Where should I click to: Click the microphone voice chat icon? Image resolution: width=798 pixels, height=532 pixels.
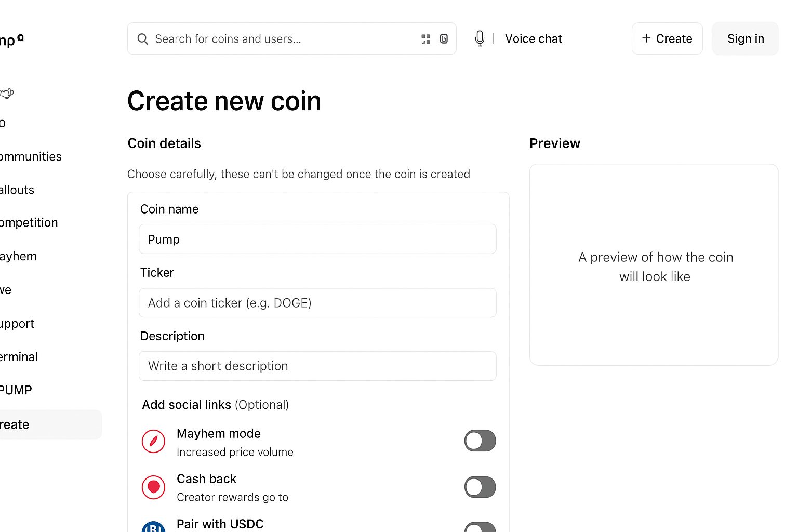[x=480, y=38]
